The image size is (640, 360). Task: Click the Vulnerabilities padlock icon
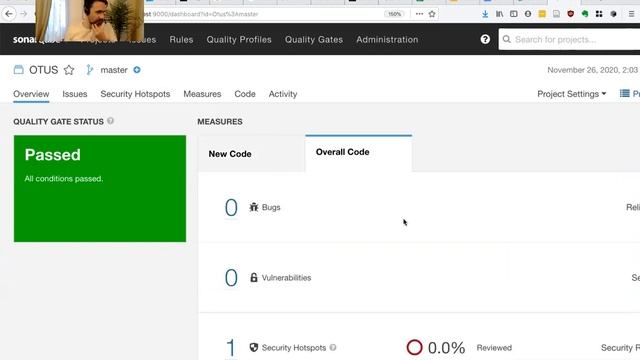point(254,278)
